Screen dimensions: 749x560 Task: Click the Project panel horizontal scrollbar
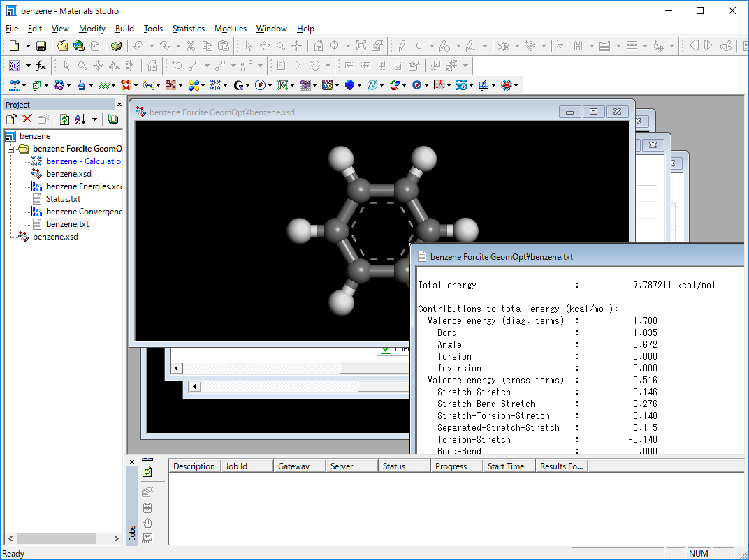click(56, 539)
